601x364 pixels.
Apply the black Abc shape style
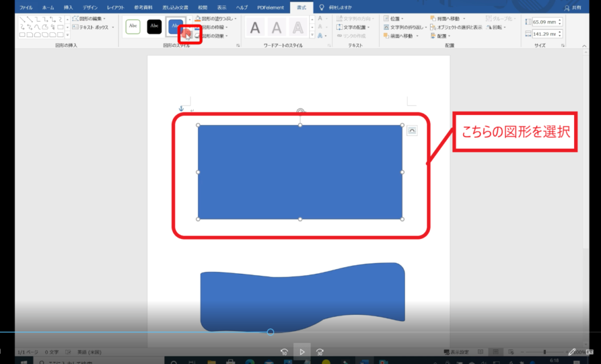[154, 26]
